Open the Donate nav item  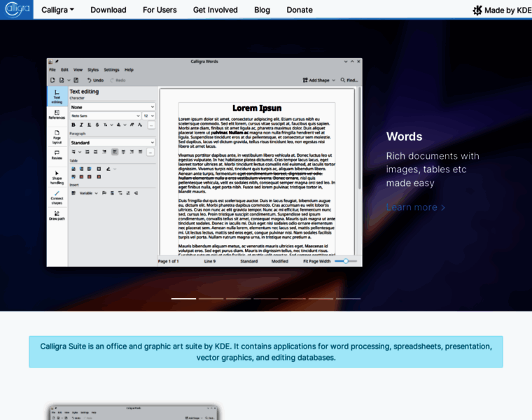coord(300,10)
